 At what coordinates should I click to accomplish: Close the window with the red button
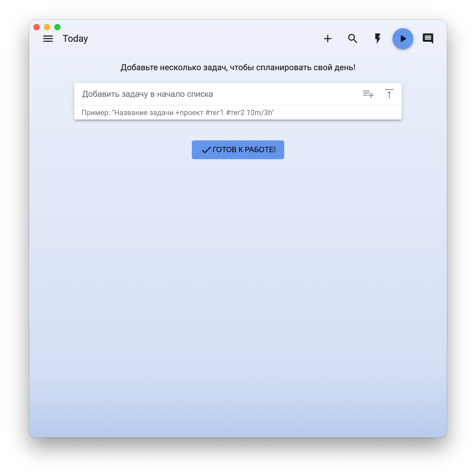coord(37,27)
